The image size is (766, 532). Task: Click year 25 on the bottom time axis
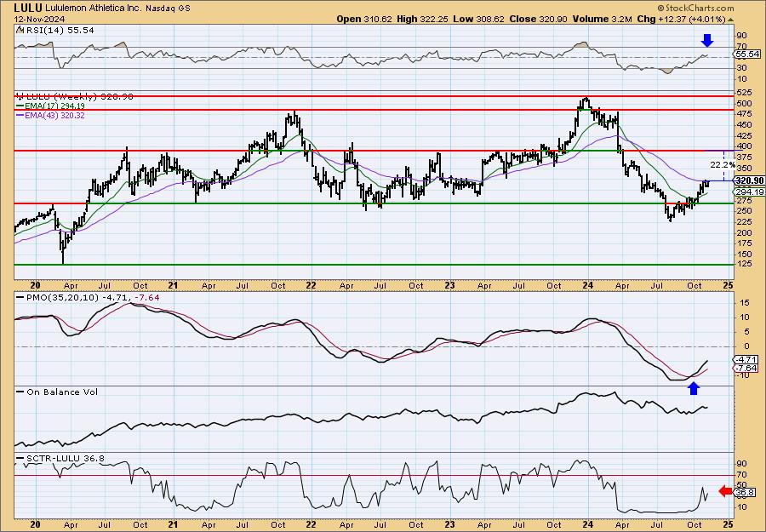pos(728,524)
